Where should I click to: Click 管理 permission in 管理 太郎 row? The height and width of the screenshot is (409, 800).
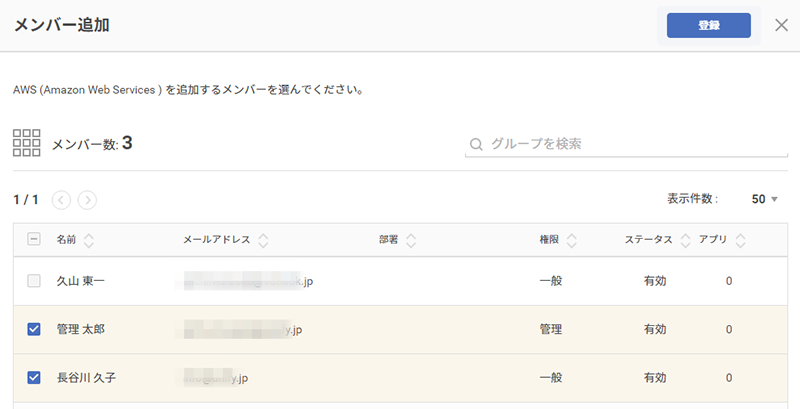tap(551, 329)
